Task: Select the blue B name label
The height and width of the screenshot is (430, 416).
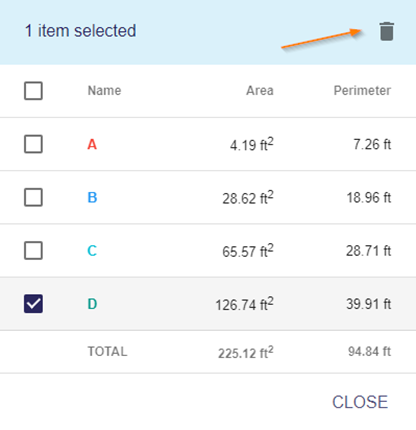Action: [92, 197]
